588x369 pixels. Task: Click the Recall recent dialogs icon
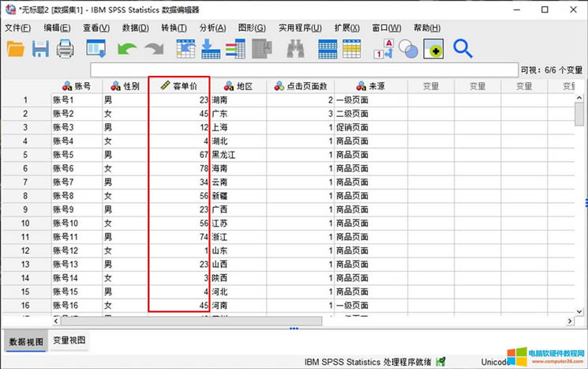click(x=96, y=49)
